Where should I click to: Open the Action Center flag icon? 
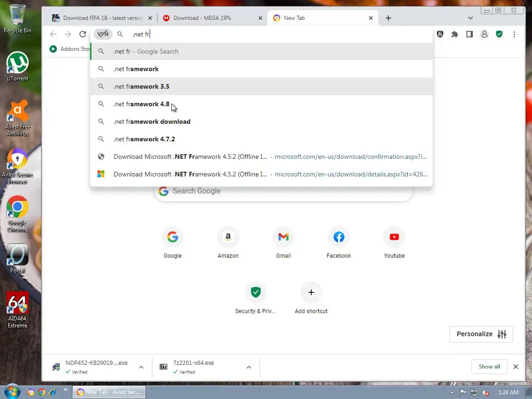pos(463,393)
